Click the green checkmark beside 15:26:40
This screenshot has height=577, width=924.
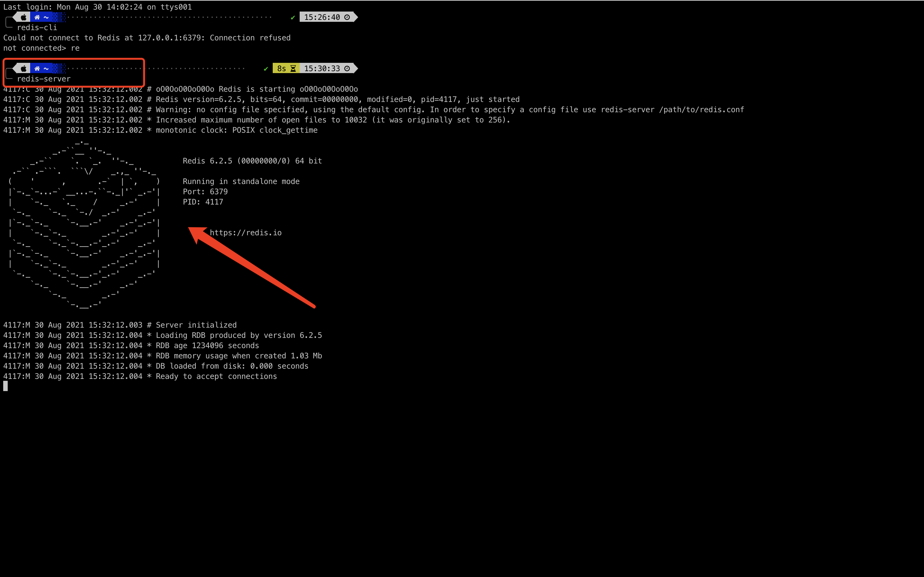[293, 18]
